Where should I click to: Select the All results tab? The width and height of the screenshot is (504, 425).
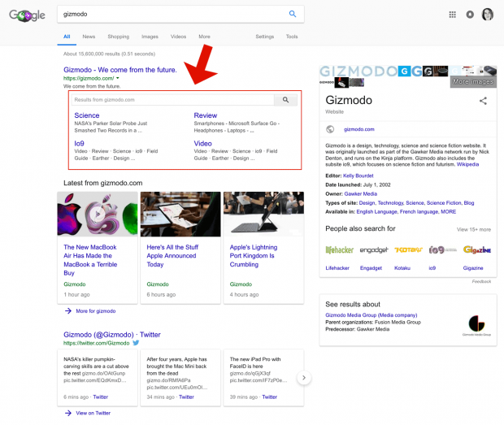click(x=67, y=37)
